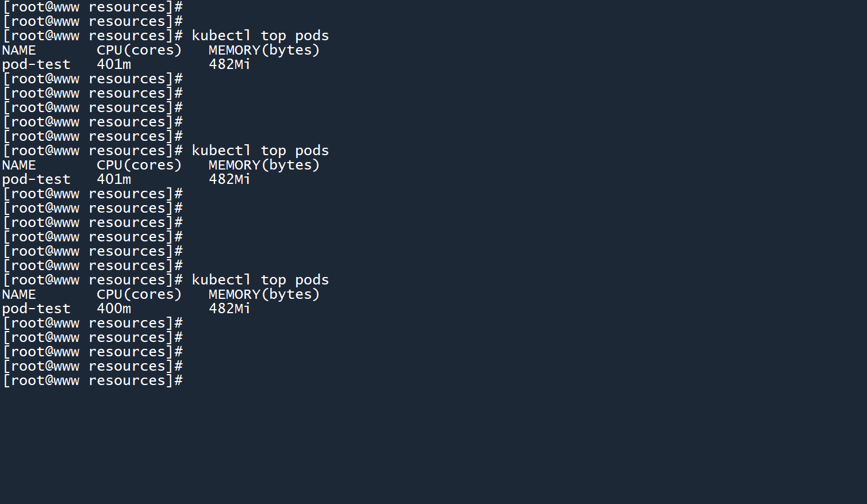867x504 pixels.
Task: Click the first CPU(cores) column header
Action: [x=139, y=51]
